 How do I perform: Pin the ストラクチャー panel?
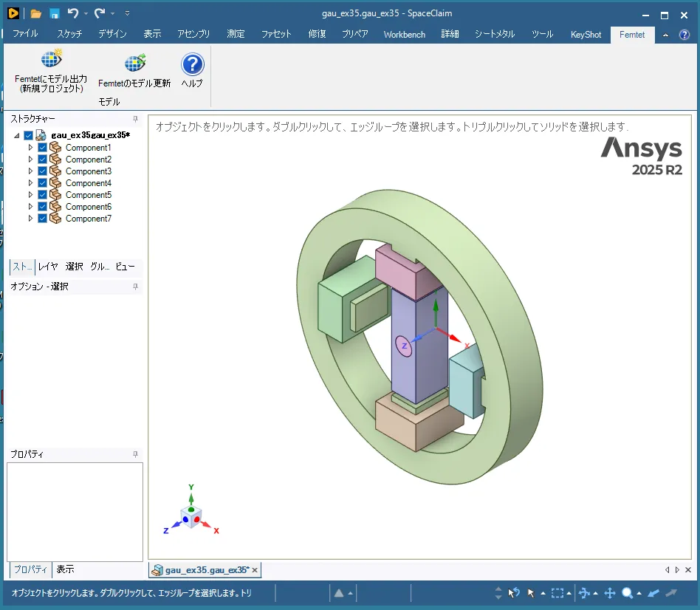click(135, 119)
